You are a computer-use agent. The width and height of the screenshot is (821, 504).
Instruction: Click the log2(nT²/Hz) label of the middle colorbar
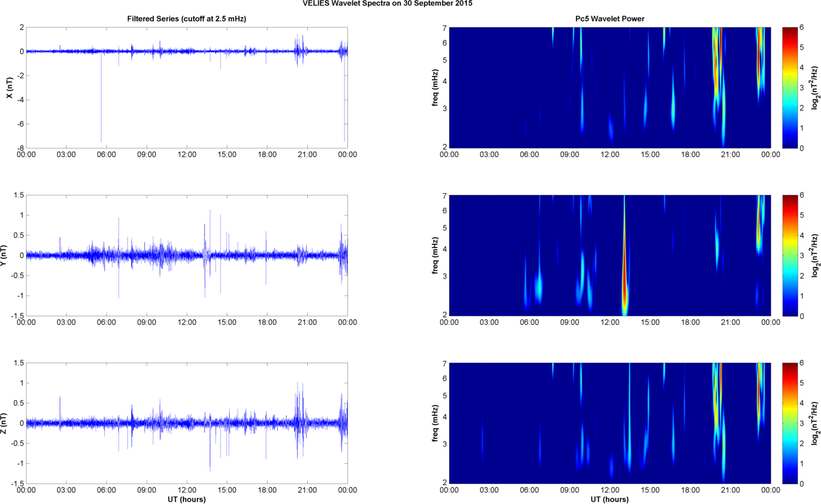816,255
